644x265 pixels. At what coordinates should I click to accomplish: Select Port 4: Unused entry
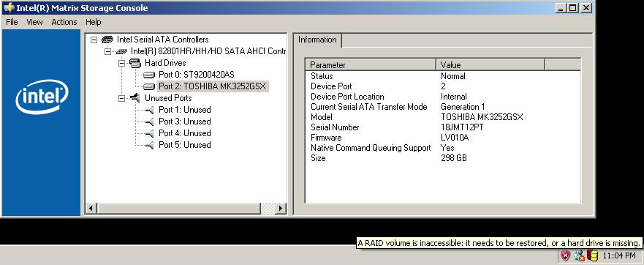(x=184, y=133)
